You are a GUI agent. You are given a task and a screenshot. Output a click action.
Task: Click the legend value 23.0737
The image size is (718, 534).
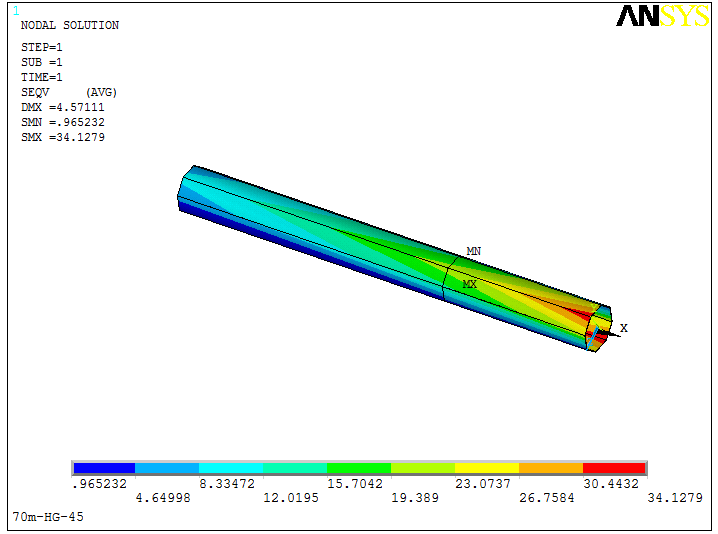pos(483,484)
